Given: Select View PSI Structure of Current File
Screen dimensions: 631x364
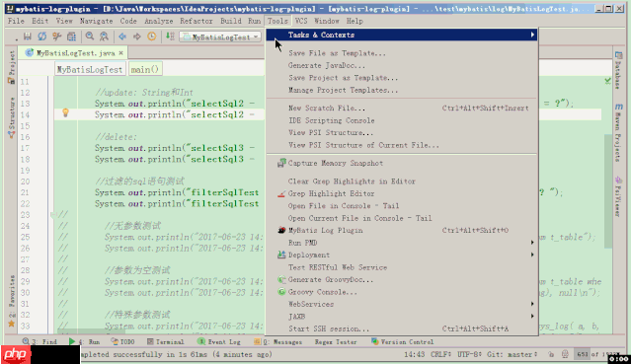Looking at the screenshot, I should [402, 145].
